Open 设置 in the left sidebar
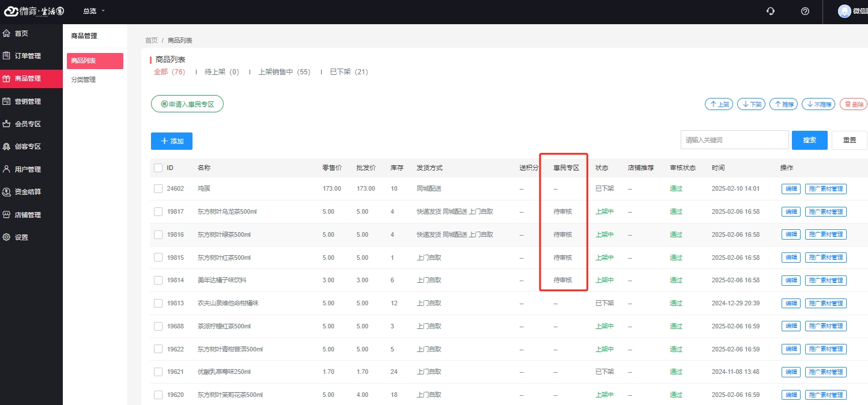The image size is (868, 405). (x=21, y=237)
